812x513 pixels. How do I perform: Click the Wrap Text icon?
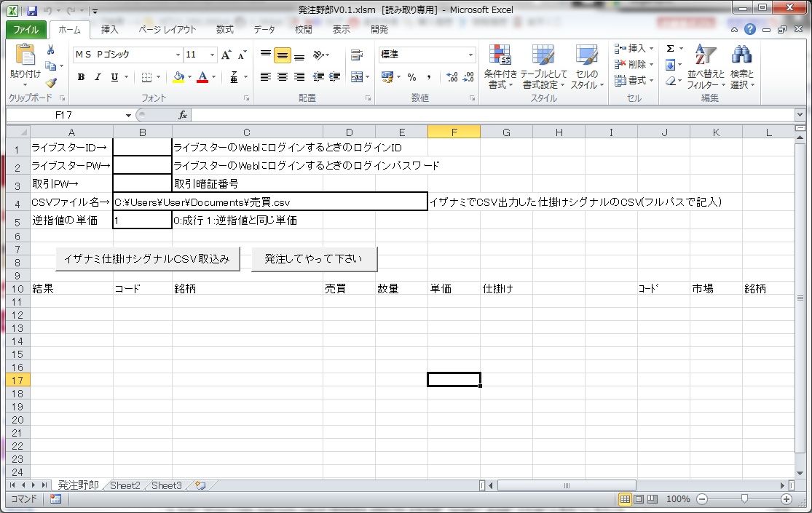pyautogui.click(x=357, y=55)
